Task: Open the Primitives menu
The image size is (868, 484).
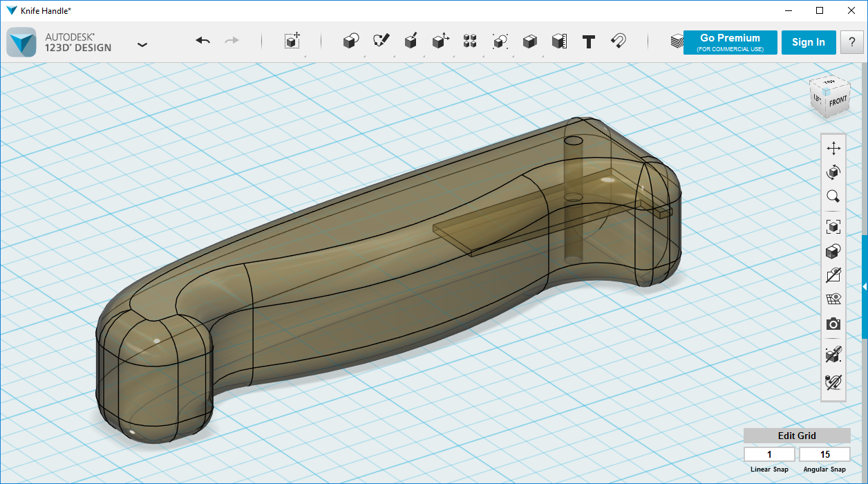Action: tap(351, 41)
